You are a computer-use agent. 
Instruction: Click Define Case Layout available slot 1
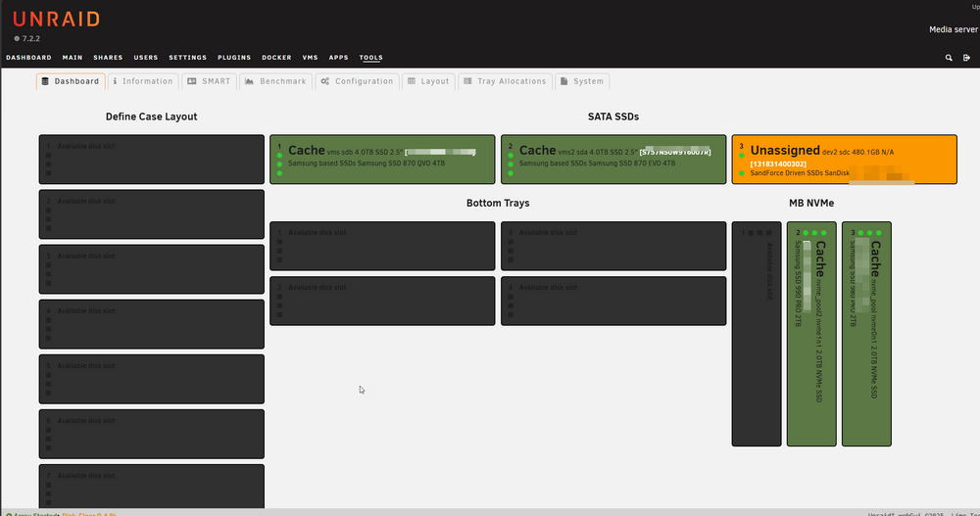(x=151, y=160)
